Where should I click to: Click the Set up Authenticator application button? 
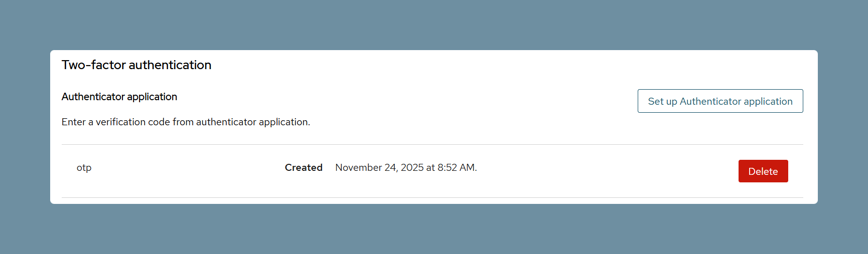(720, 101)
